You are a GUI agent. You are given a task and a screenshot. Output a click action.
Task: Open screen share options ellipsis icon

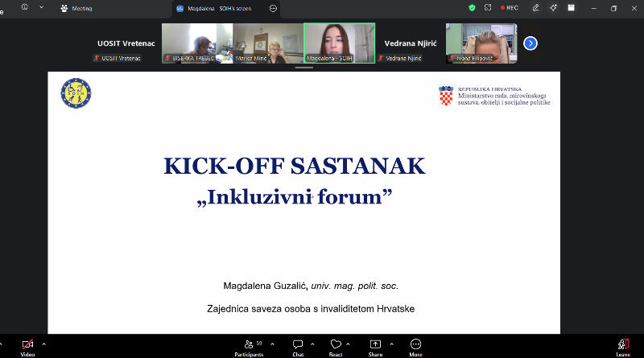(x=273, y=8)
